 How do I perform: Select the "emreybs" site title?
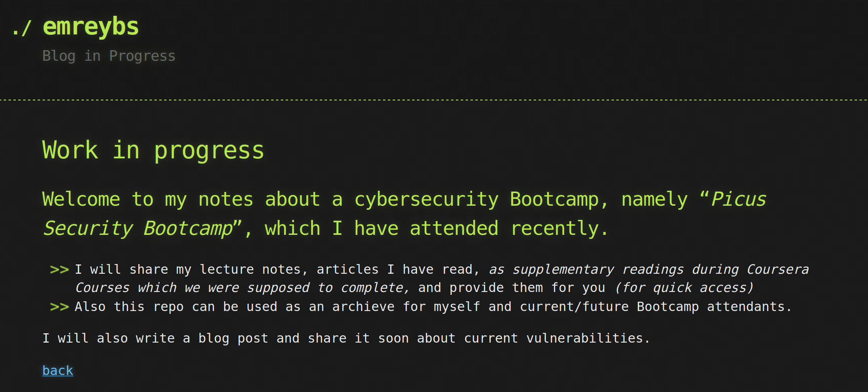point(91,26)
